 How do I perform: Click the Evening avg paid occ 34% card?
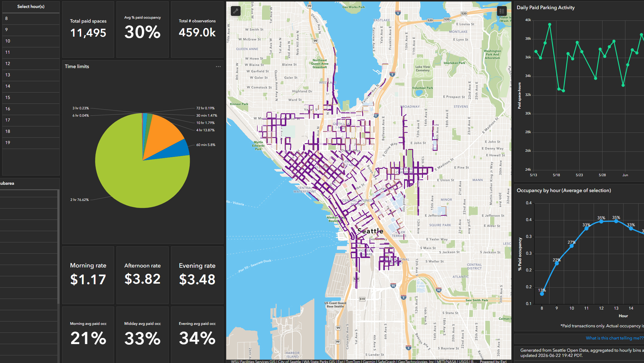(197, 335)
